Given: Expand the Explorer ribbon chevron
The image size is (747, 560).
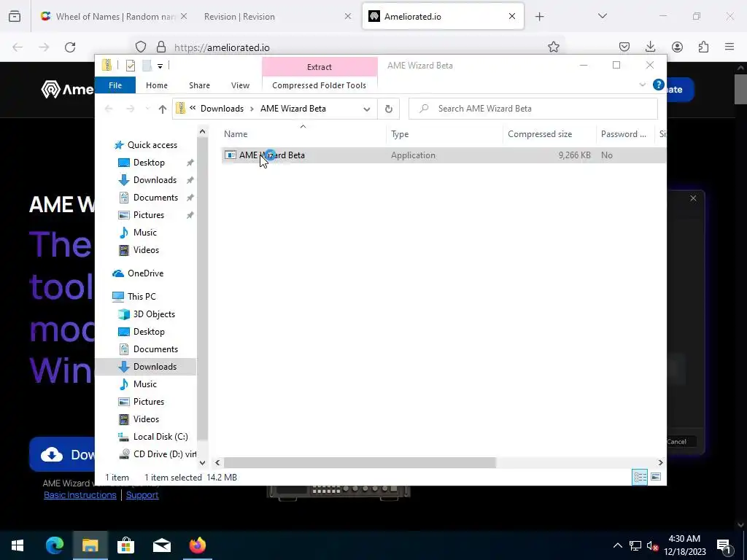Looking at the screenshot, I should (642, 85).
